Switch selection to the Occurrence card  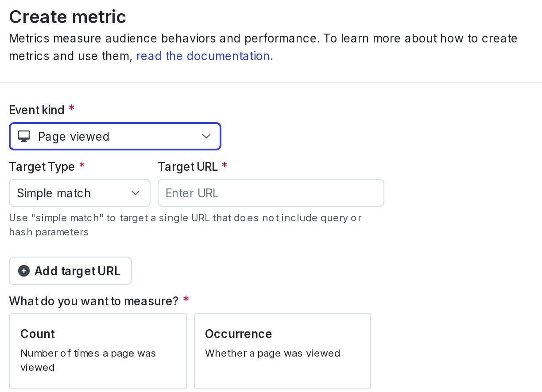point(282,351)
